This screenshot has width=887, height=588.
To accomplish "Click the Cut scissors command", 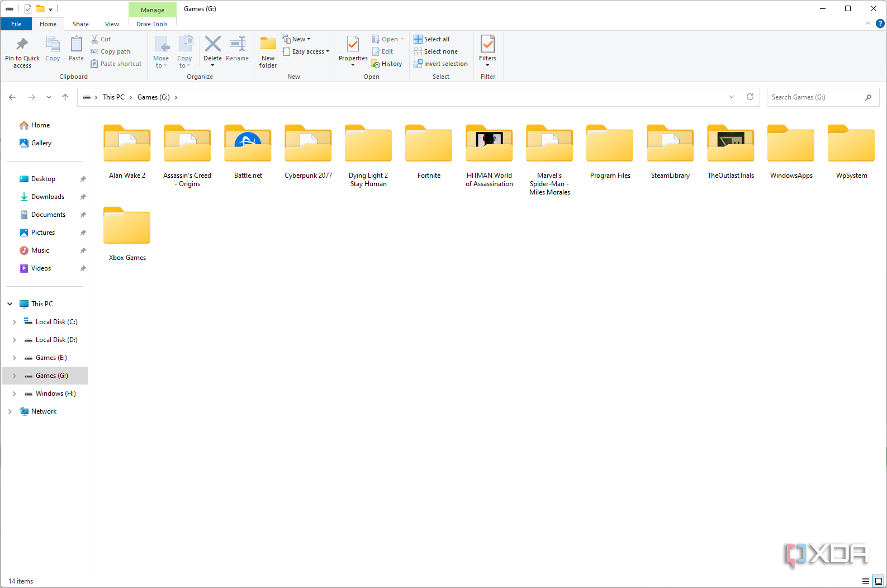I will [x=101, y=39].
